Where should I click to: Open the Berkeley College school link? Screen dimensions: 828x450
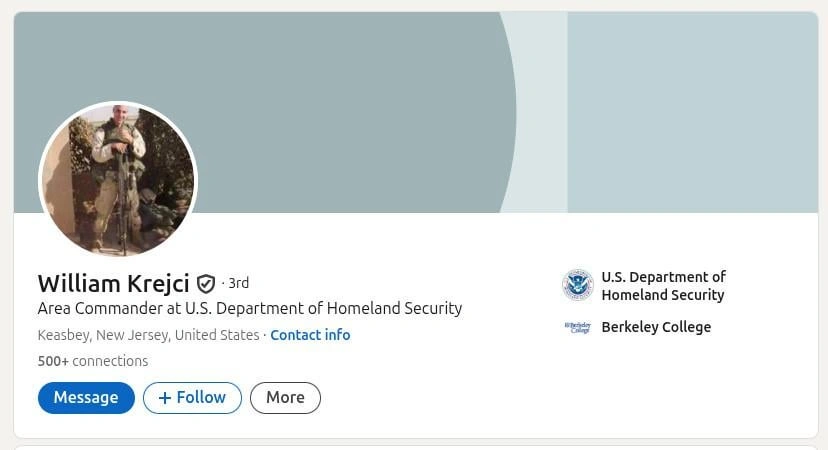point(656,327)
